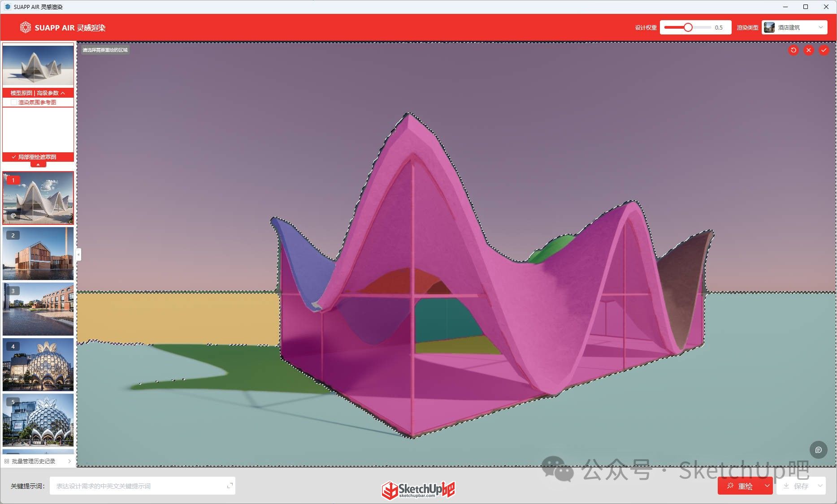Adjust the 设计权重 slider handle
The image size is (837, 504).
[688, 27]
